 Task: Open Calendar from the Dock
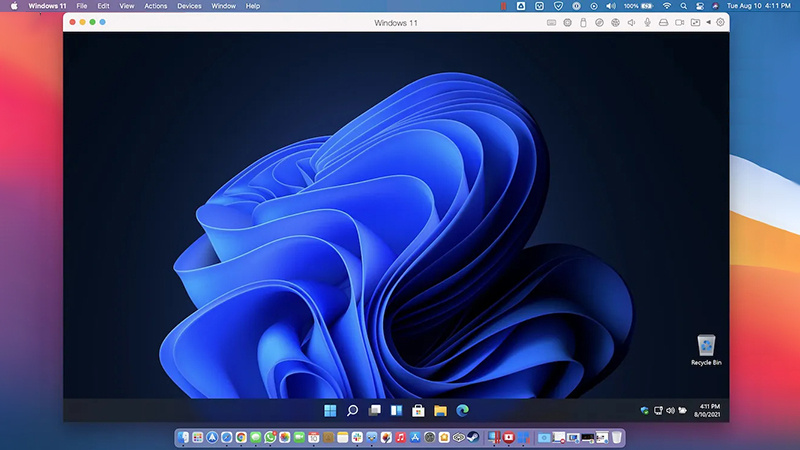[x=314, y=437]
